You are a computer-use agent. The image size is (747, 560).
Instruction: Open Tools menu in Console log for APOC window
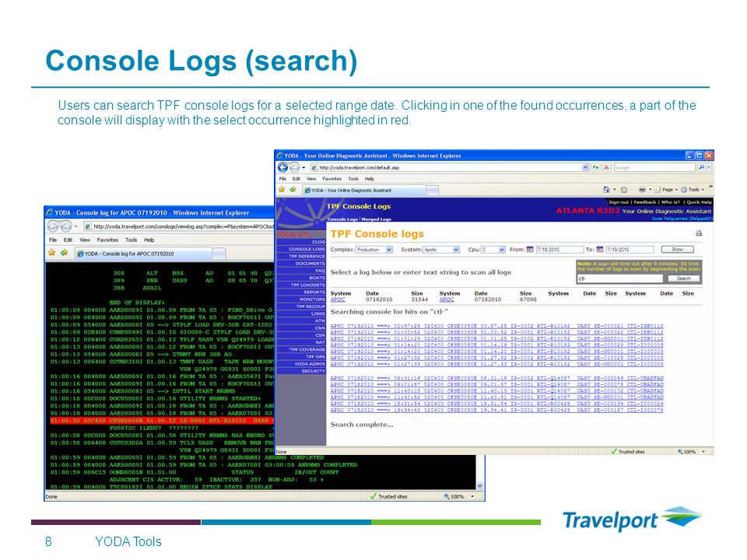131,240
